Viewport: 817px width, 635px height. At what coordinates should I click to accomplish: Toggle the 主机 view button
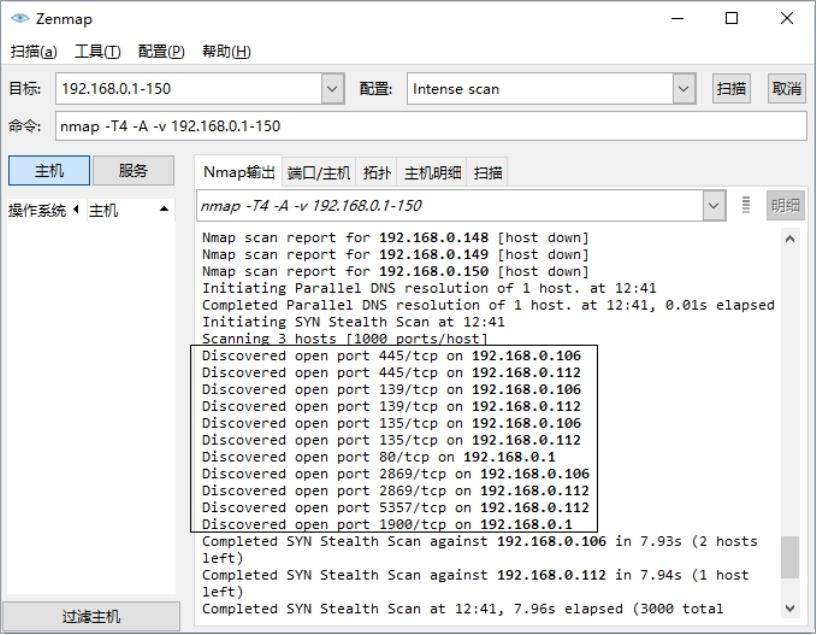[49, 171]
